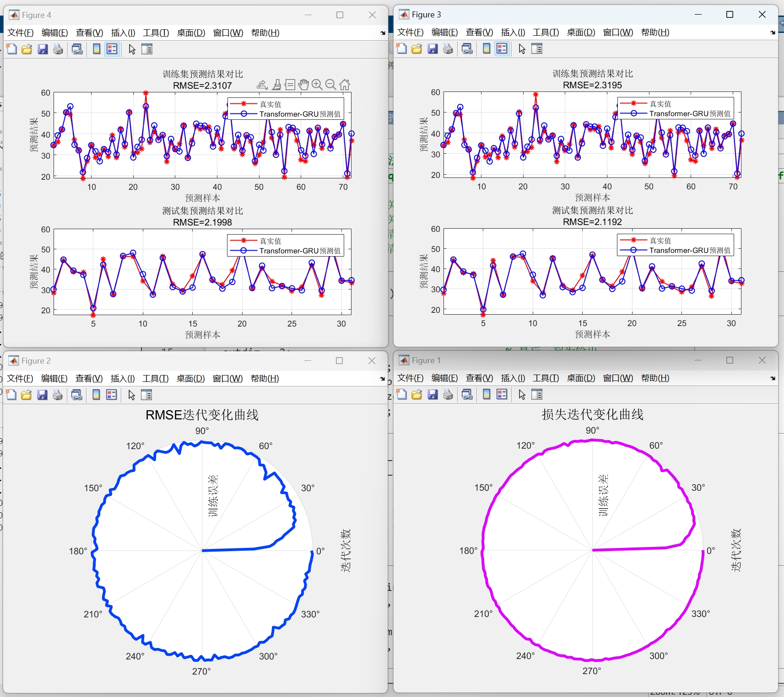The image size is (784, 697).
Task: Click the Print figure icon in Figure 2
Action: (x=58, y=394)
